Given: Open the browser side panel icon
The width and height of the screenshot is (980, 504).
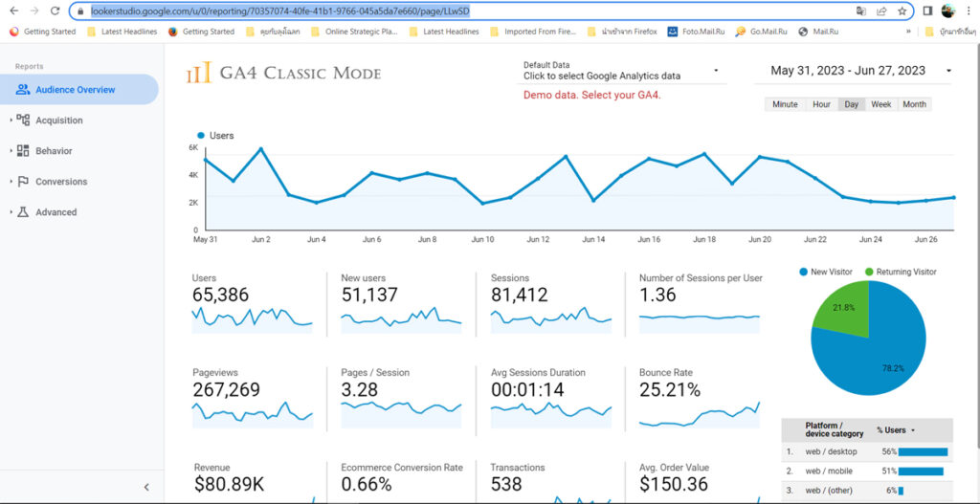Looking at the screenshot, I should coord(927,11).
